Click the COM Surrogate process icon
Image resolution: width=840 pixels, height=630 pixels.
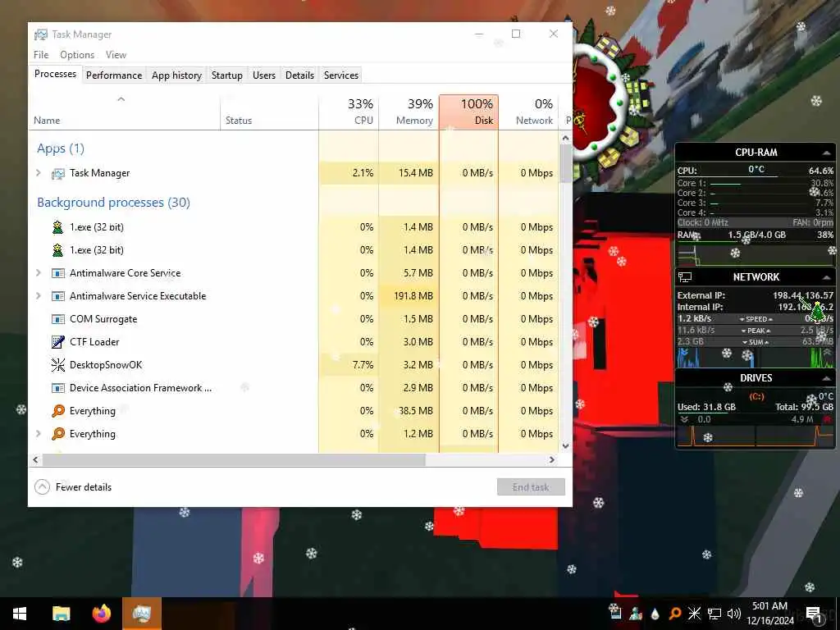coord(58,319)
